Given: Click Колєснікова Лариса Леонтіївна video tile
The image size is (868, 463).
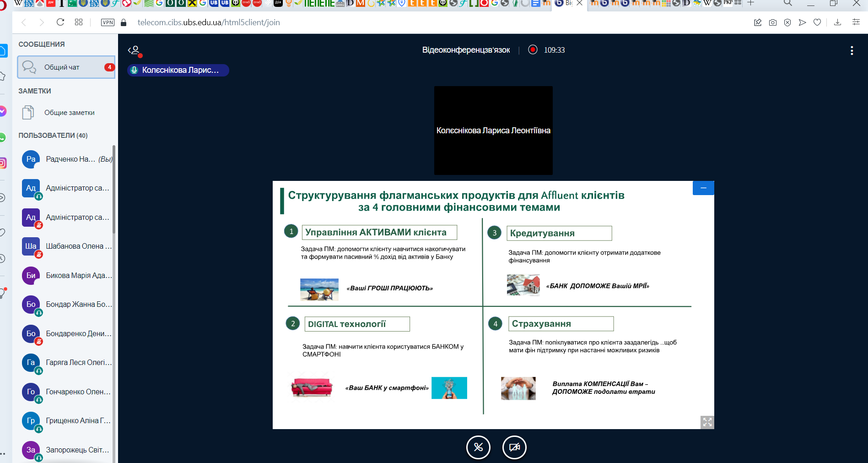Looking at the screenshot, I should click(x=493, y=131).
